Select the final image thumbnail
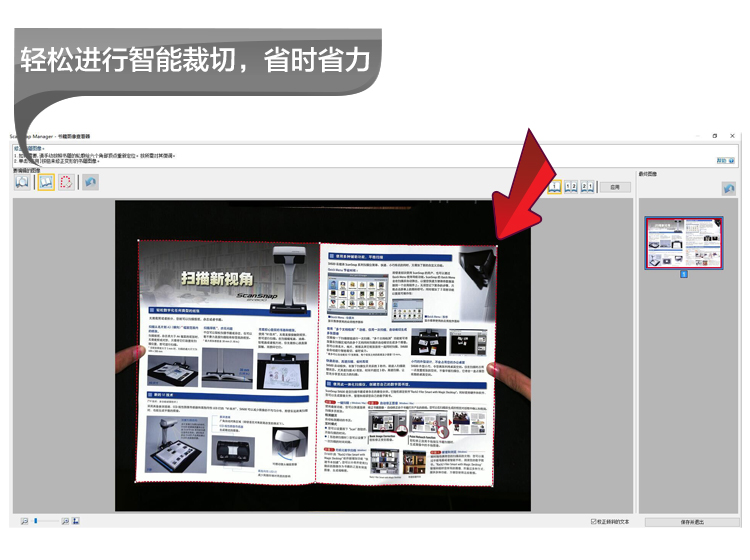The image size is (750, 560). pos(684,243)
